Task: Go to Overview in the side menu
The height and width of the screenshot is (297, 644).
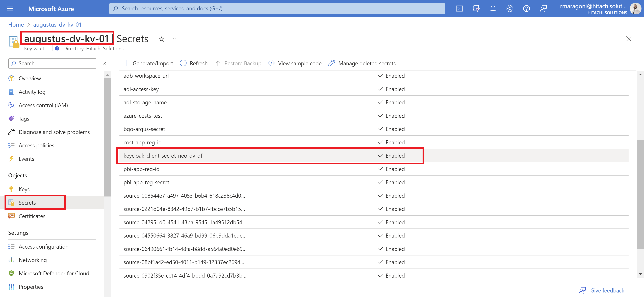Action: [30, 78]
